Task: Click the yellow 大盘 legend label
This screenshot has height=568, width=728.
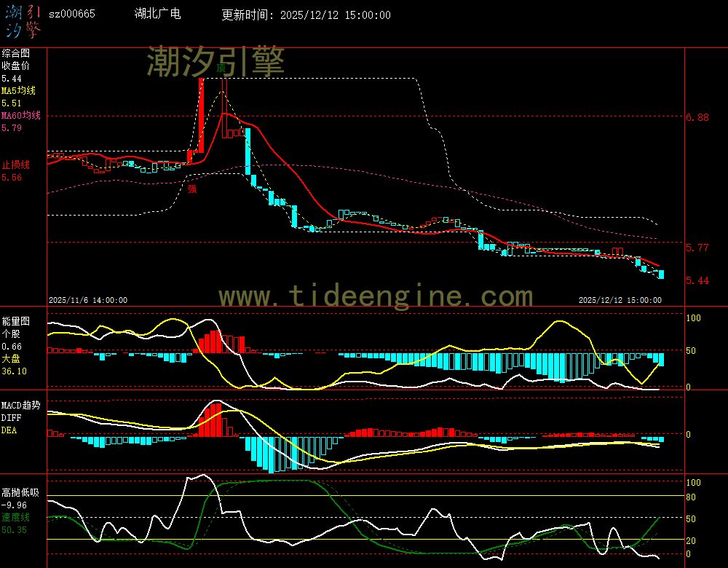Action: tap(11, 359)
